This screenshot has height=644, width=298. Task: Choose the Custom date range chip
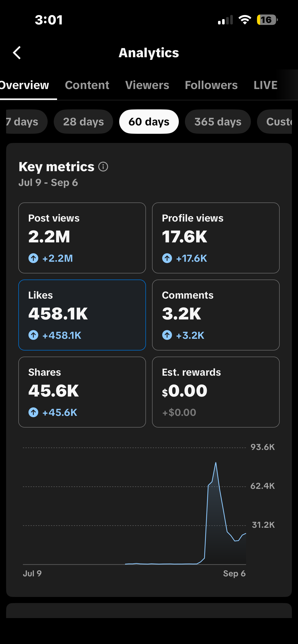275,122
